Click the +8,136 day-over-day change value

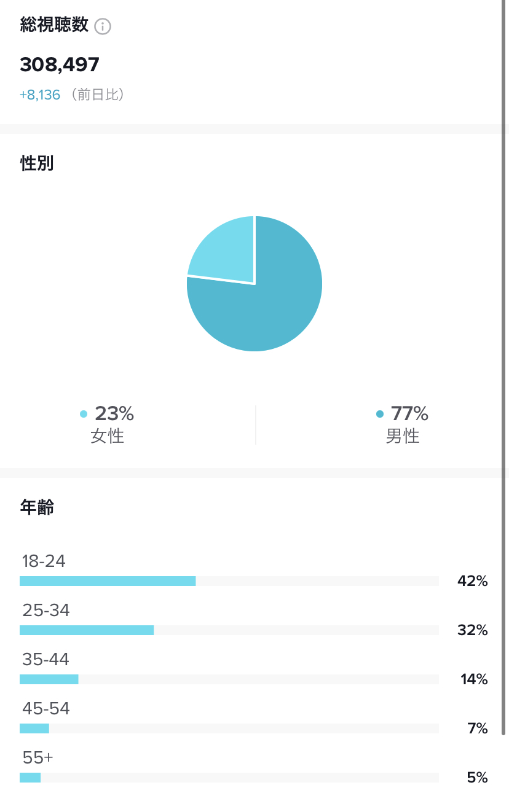coord(40,95)
